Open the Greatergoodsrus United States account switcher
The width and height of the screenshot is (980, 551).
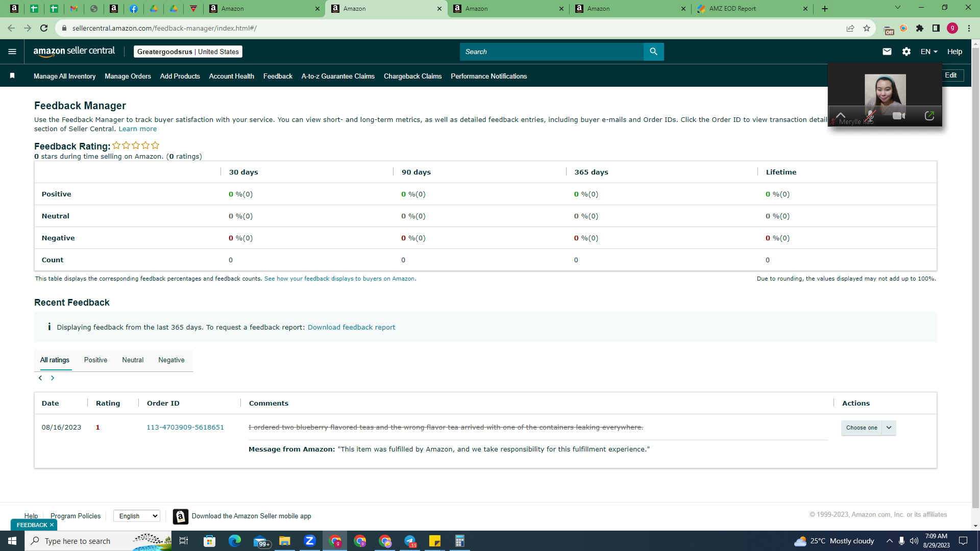click(188, 52)
